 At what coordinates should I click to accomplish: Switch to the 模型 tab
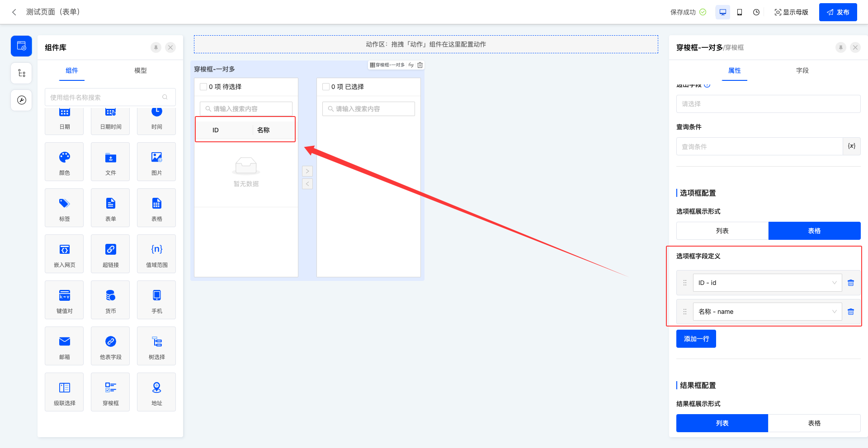click(140, 70)
